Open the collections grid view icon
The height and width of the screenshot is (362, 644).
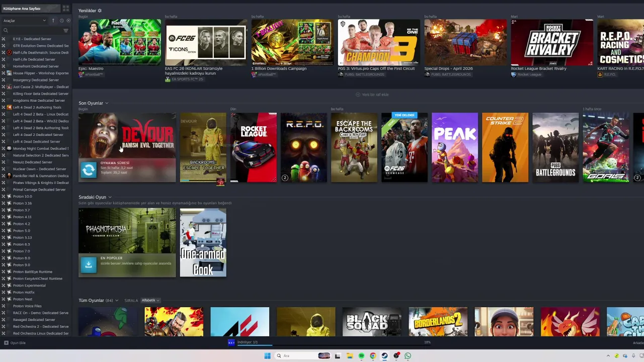65,9
